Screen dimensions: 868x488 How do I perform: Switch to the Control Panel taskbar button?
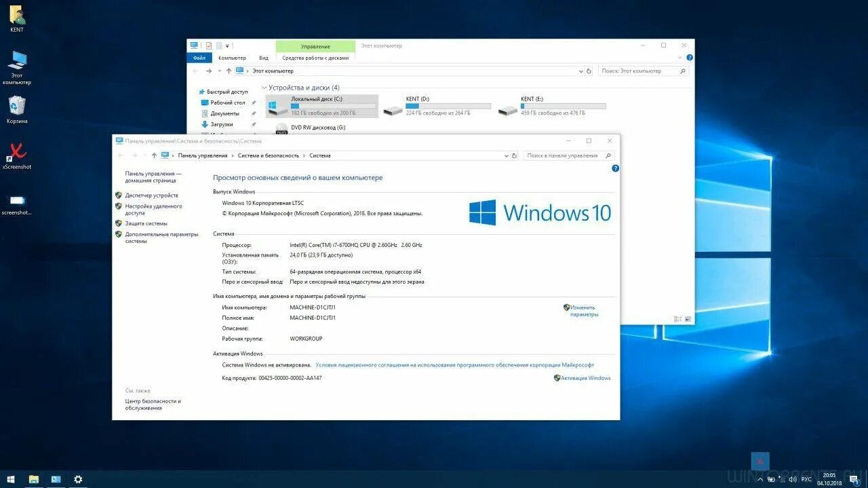[56, 479]
